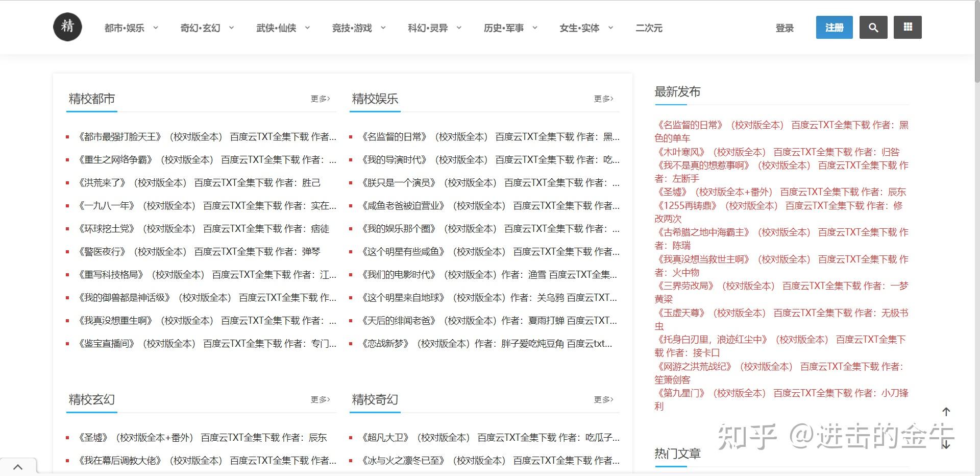980x476 pixels.
Task: Open 《古希腊之地中海霸主》 in the sidebar
Action: [x=781, y=239]
